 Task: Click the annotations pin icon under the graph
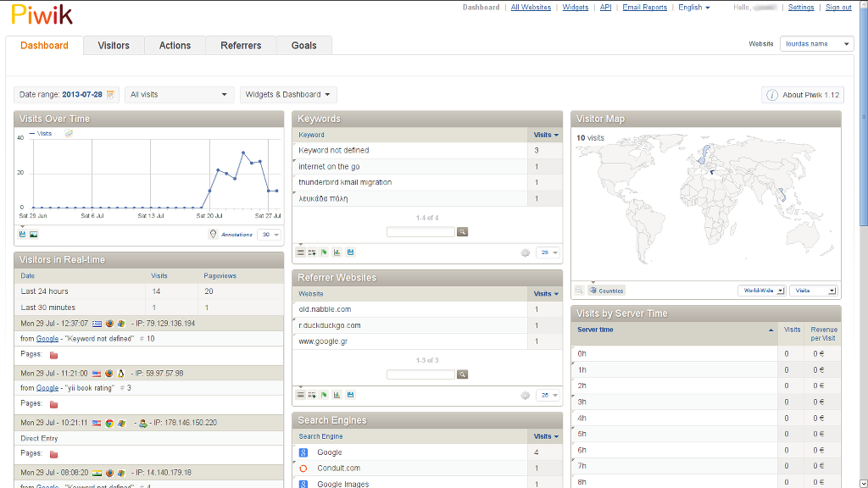click(x=213, y=235)
